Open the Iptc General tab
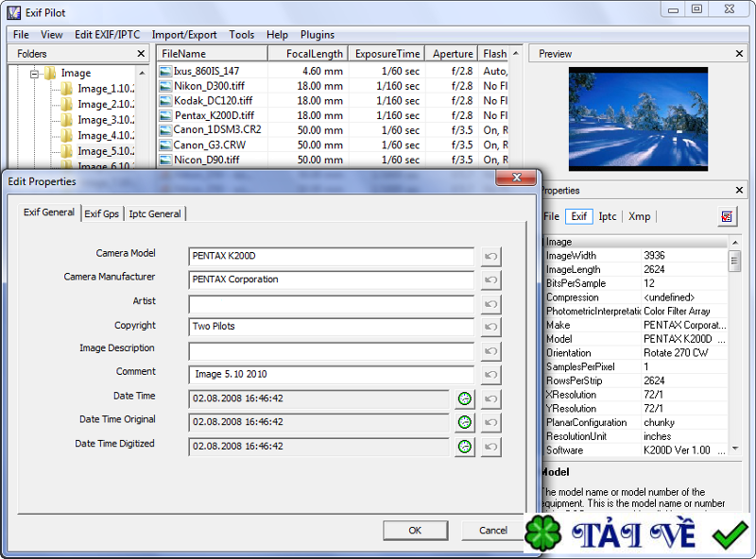The image size is (756, 559). click(x=155, y=214)
